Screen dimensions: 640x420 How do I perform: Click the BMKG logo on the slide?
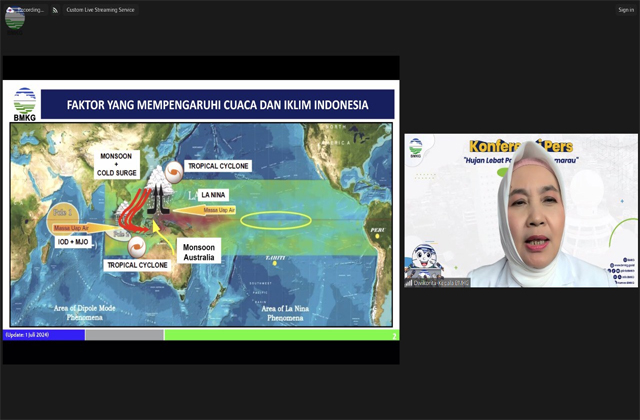click(x=25, y=104)
